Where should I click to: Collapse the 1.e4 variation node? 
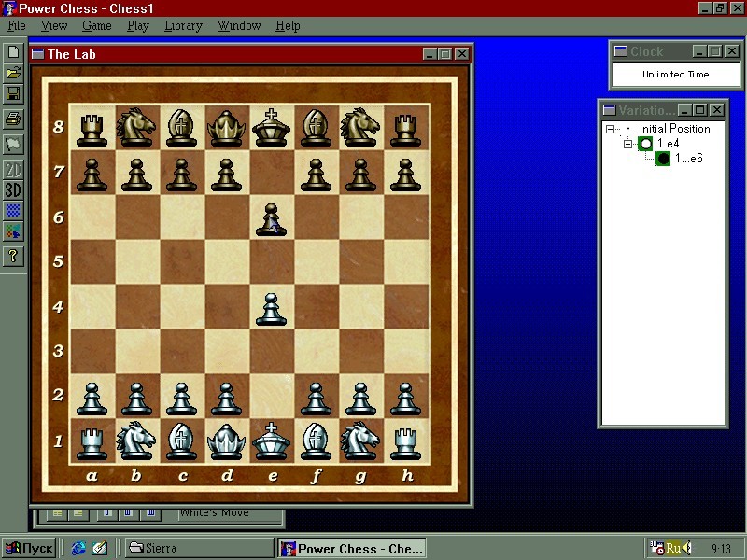click(x=629, y=145)
